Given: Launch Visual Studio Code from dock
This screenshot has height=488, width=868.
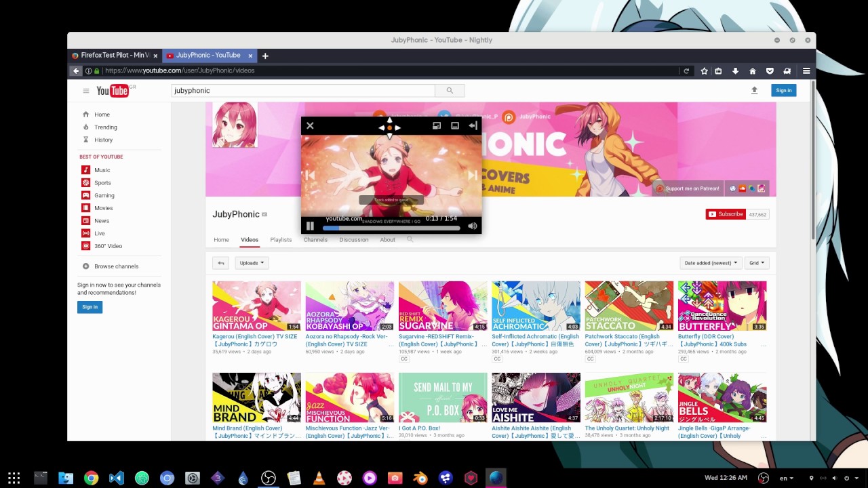Looking at the screenshot, I should (116, 478).
